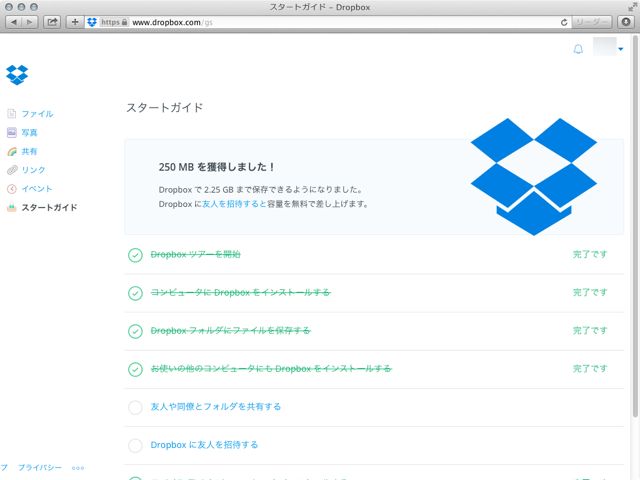The image size is (640, 480).
Task: Open the notifications bell icon
Action: pos(578,49)
